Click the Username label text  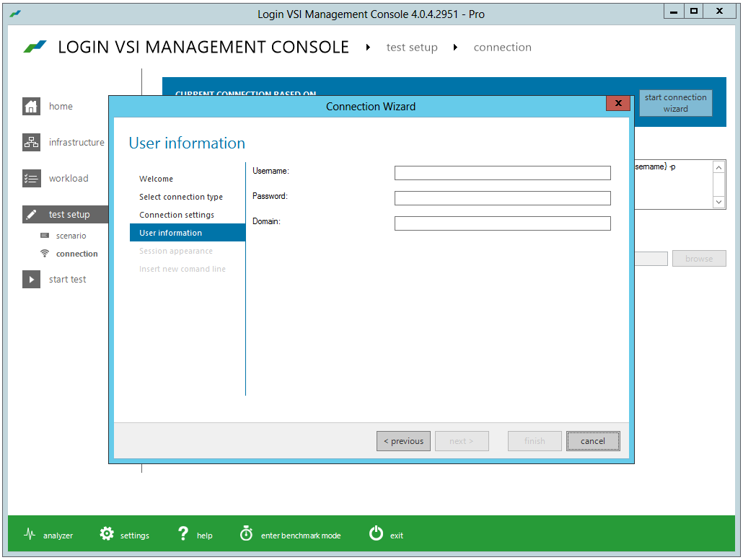[271, 171]
